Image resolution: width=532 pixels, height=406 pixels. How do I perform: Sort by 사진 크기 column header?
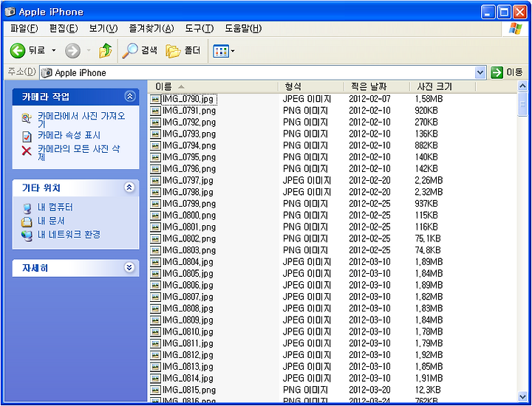[x=443, y=87]
